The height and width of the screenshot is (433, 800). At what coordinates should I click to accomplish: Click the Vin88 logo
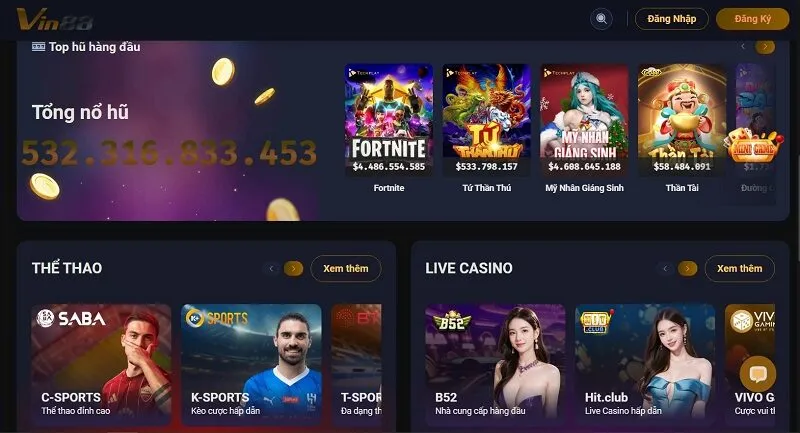point(55,19)
